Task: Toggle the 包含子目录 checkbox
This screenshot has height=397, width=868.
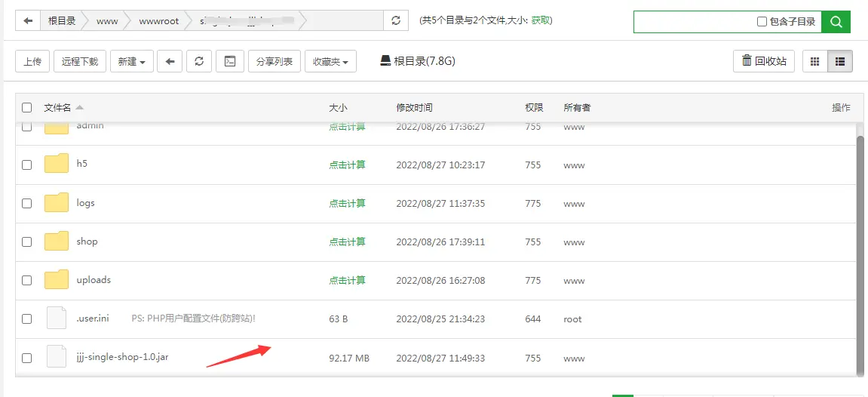Action: [762, 22]
